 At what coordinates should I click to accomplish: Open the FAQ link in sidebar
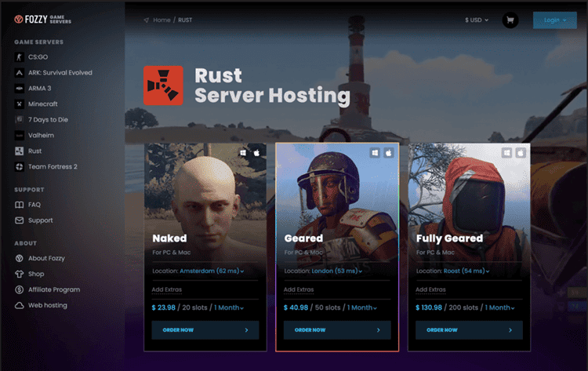(x=34, y=205)
